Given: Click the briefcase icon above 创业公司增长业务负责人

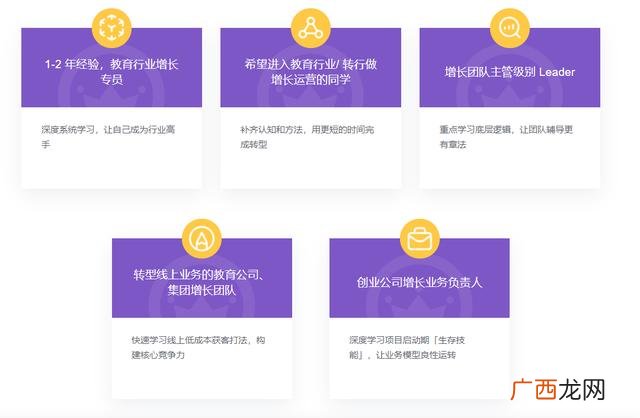Looking at the screenshot, I should pyautogui.click(x=420, y=239).
